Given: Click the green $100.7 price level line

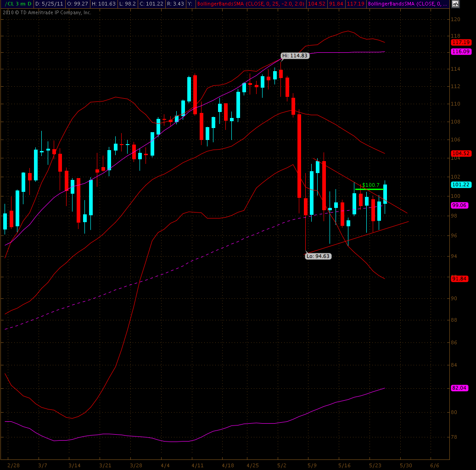Looking at the screenshot, I should (369, 189).
